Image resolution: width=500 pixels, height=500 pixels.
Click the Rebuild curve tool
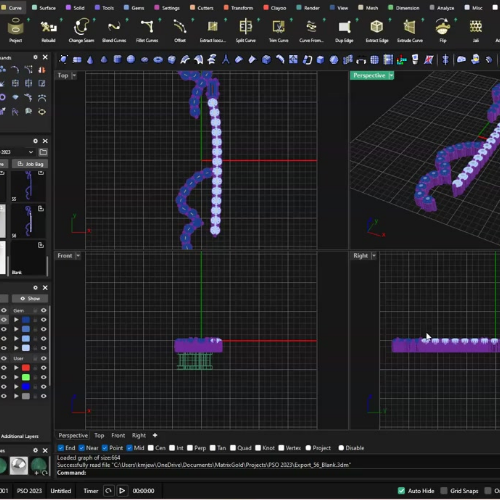[49, 30]
